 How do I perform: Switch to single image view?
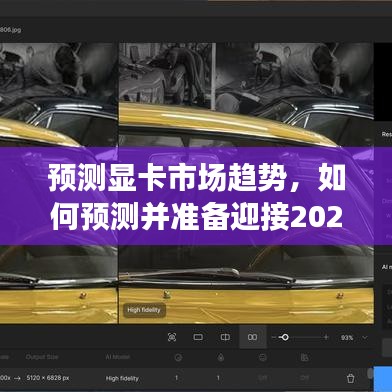click(x=198, y=337)
